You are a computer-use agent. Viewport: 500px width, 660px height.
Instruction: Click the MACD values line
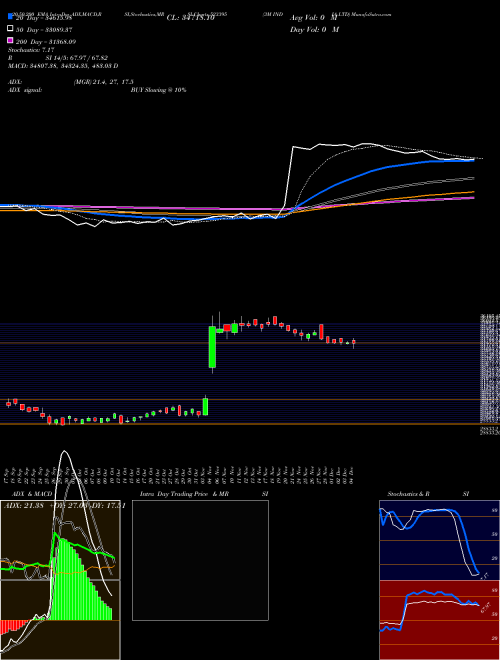pos(63,66)
